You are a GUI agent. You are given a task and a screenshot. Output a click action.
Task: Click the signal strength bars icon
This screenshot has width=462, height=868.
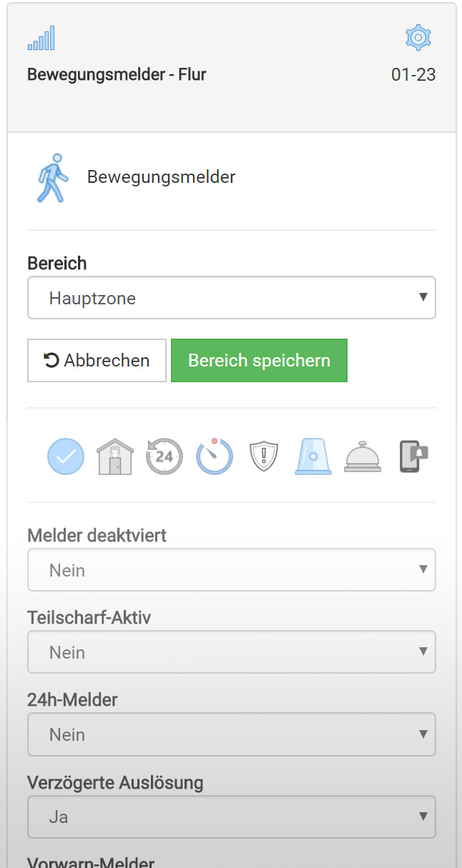click(x=41, y=38)
